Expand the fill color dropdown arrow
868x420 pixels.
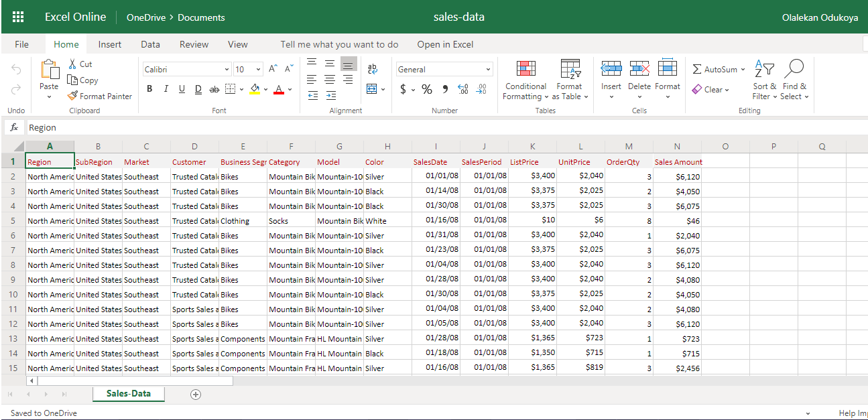(x=264, y=89)
